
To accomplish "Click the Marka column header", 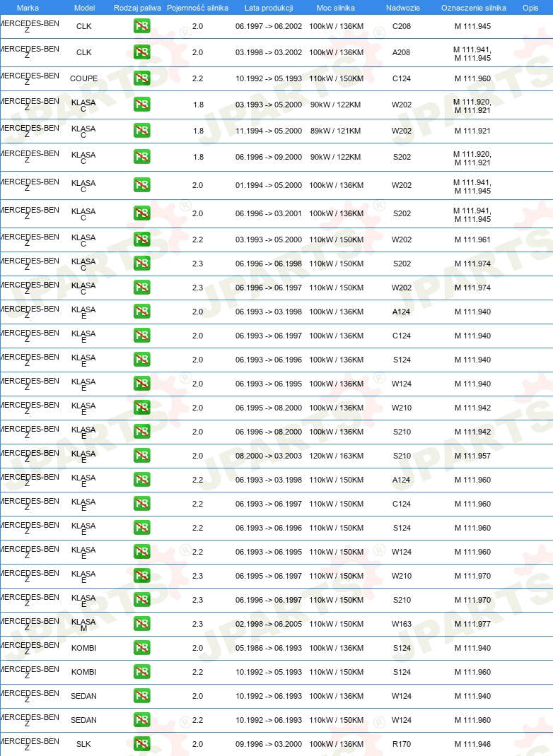I will (28, 8).
